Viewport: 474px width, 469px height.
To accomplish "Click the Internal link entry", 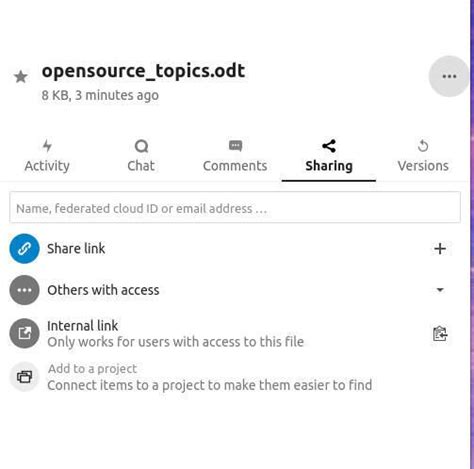I will coord(175,334).
